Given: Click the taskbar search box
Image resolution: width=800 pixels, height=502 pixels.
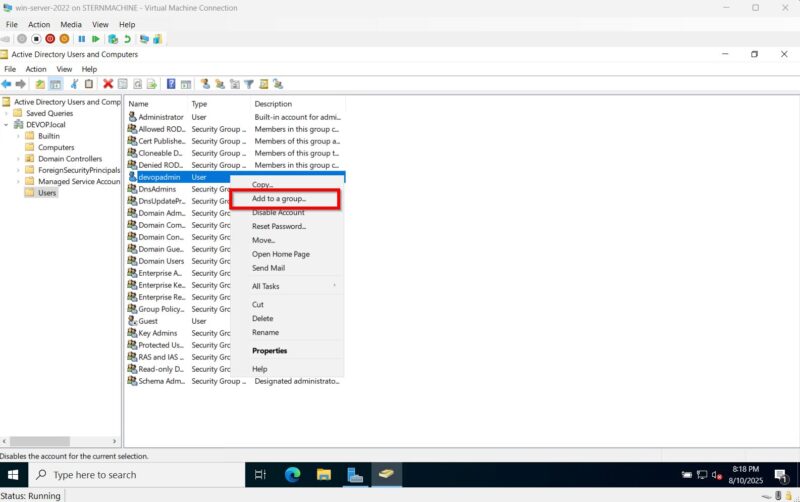Looking at the screenshot, I should [x=137, y=475].
